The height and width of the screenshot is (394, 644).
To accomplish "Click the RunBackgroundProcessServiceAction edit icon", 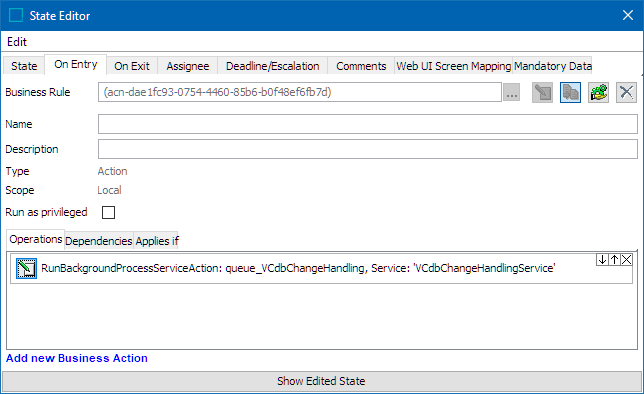I will pyautogui.click(x=26, y=268).
